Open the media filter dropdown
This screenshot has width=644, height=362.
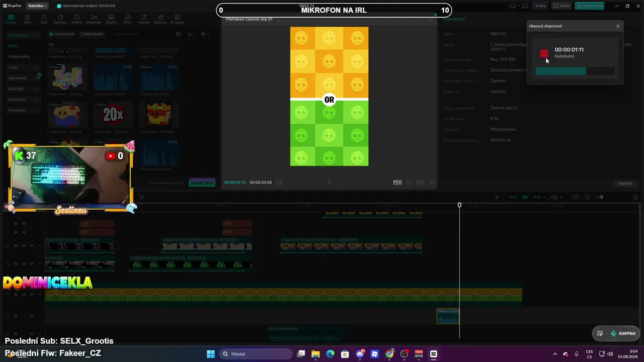(x=205, y=34)
